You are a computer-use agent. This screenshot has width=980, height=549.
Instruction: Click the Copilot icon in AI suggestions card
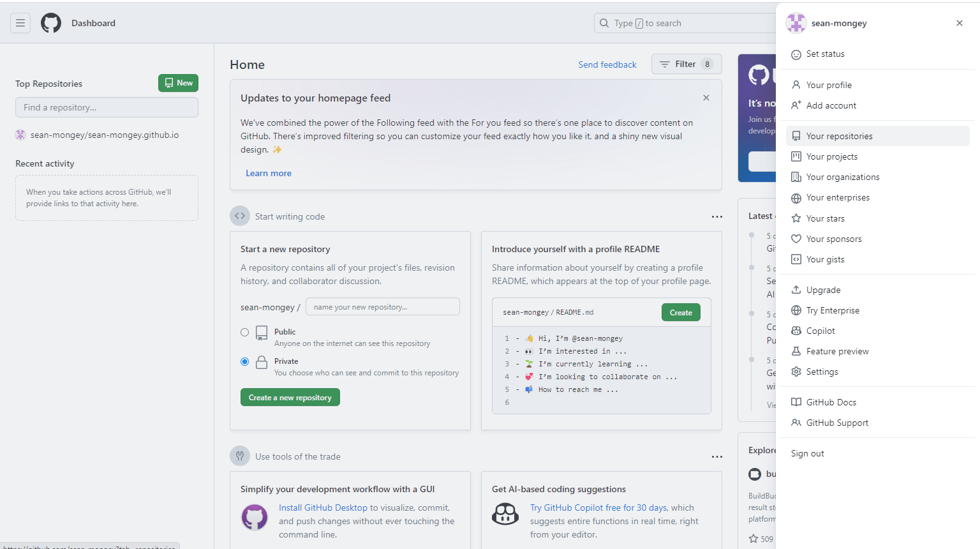pos(505,514)
